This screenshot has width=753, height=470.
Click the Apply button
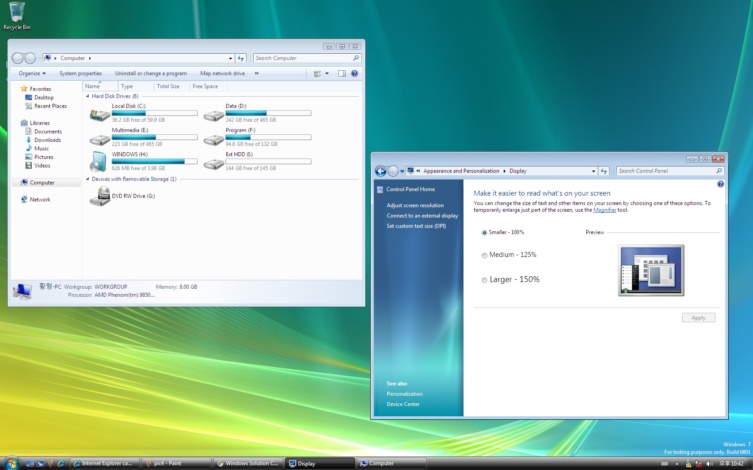(x=698, y=318)
